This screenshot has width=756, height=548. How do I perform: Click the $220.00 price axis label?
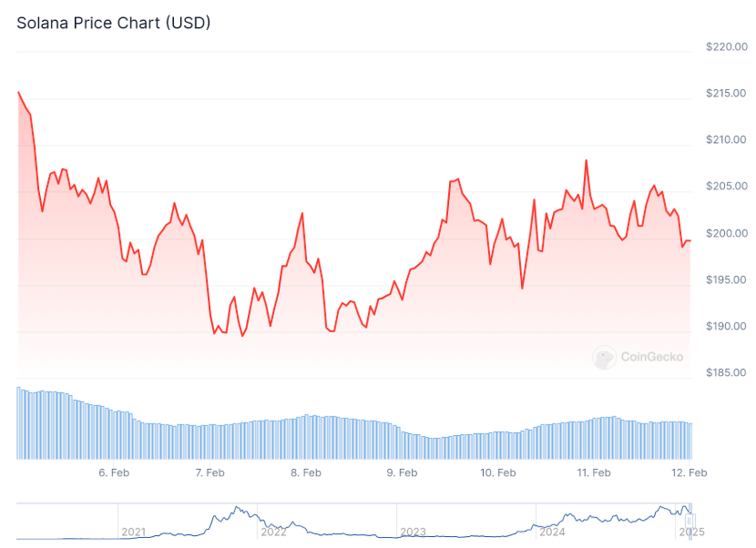click(727, 46)
